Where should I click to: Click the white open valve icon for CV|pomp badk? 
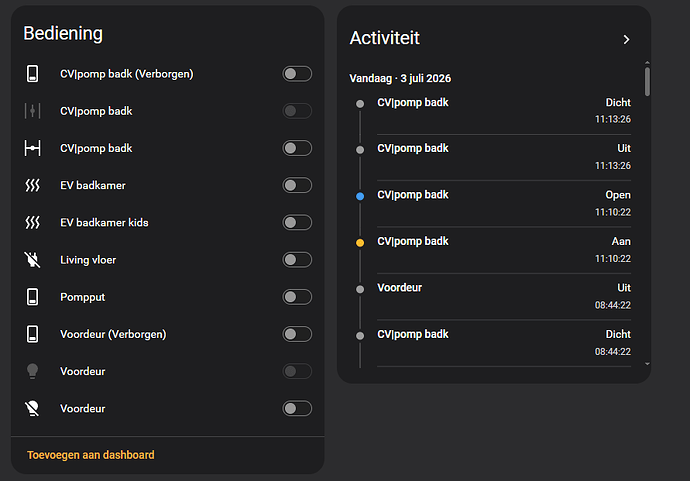(x=32, y=148)
